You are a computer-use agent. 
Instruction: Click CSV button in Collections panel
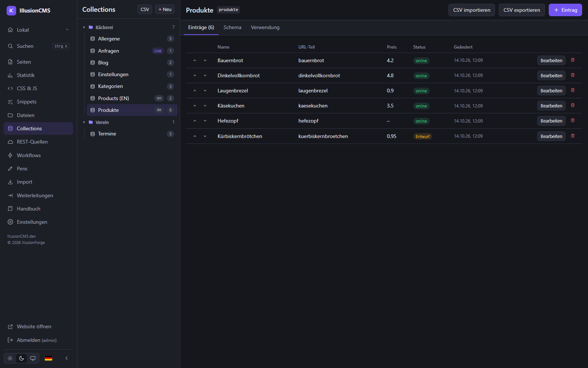pyautogui.click(x=145, y=9)
